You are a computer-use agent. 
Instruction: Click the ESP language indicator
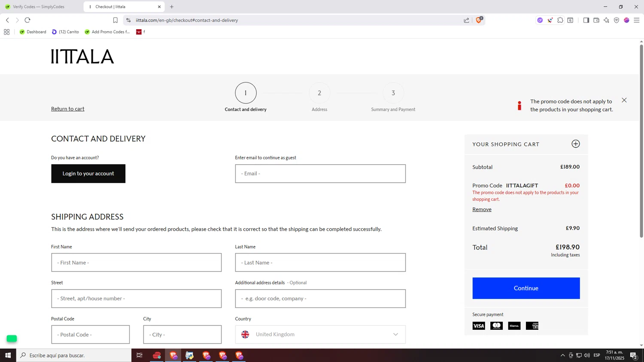point(597,355)
